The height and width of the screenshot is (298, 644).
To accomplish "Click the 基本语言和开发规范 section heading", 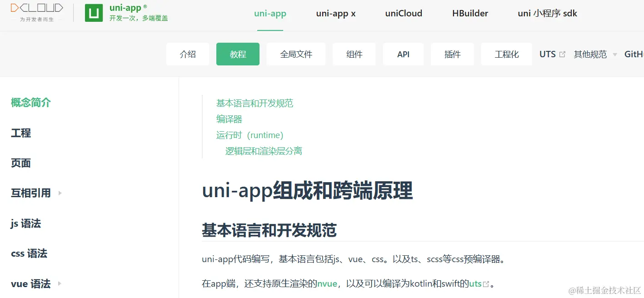I will 269,230.
